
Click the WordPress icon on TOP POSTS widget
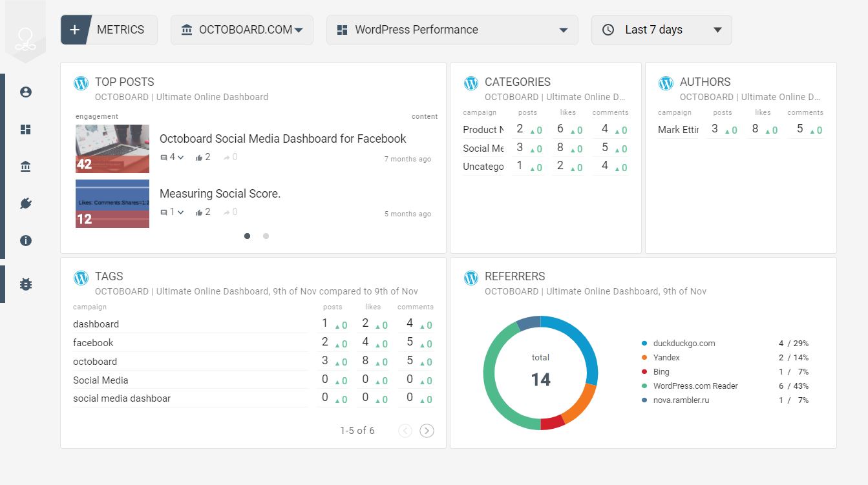81,83
